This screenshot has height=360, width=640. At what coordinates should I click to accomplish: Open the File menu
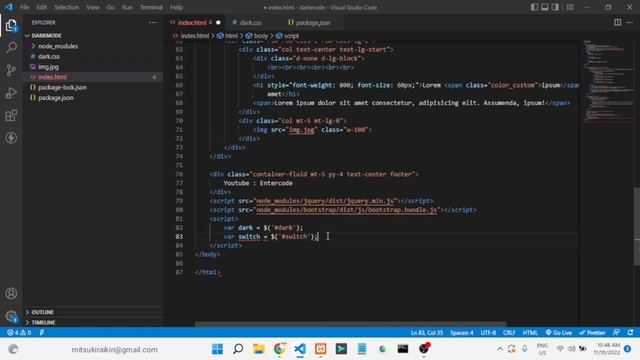pyautogui.click(x=24, y=7)
